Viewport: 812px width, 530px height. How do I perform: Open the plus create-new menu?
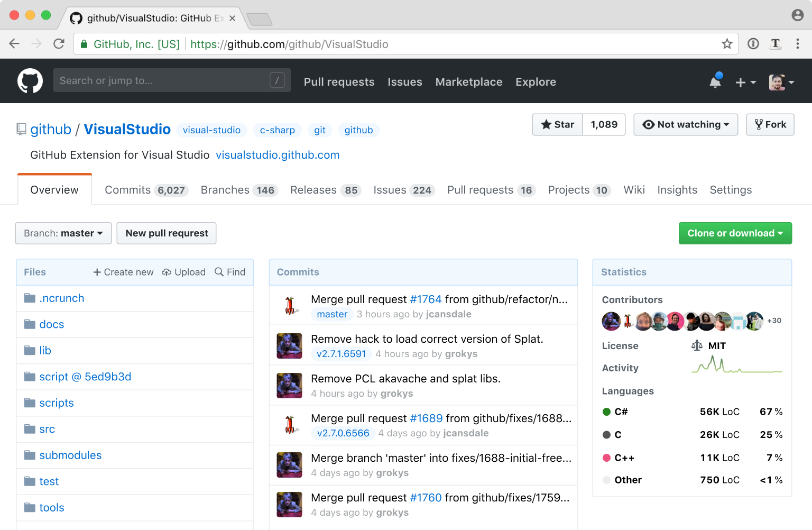pos(745,82)
